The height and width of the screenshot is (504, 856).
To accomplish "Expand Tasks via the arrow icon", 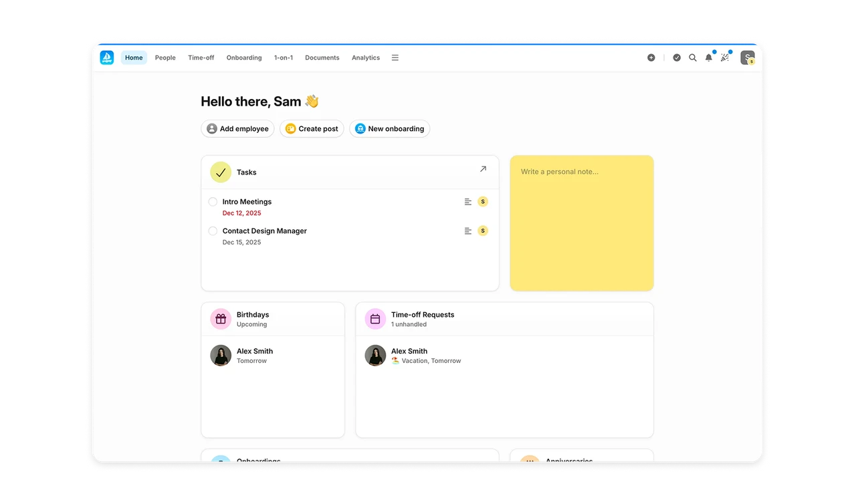I will (x=483, y=169).
